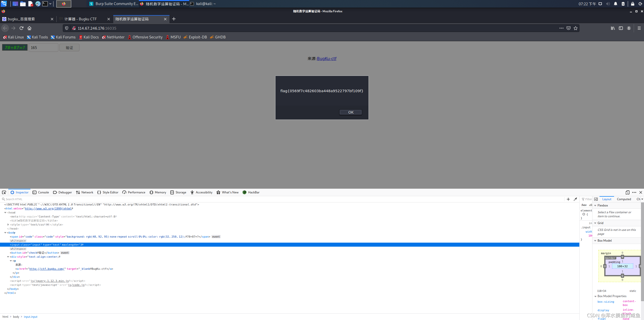Click the eyedropper icon in Inspector
This screenshot has width=644, height=320.
tap(575, 199)
